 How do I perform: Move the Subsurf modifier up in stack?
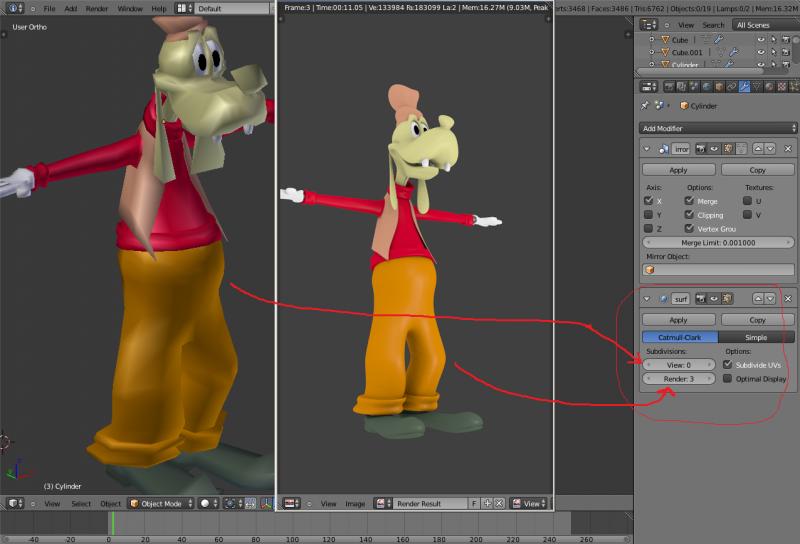758,299
